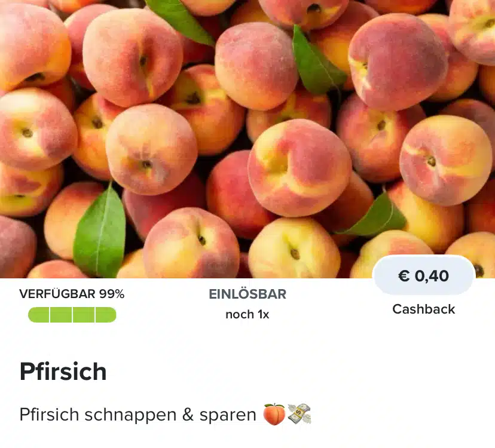Click the VERFÜGBAR 99% label
The height and width of the screenshot is (448, 495).
72,294
